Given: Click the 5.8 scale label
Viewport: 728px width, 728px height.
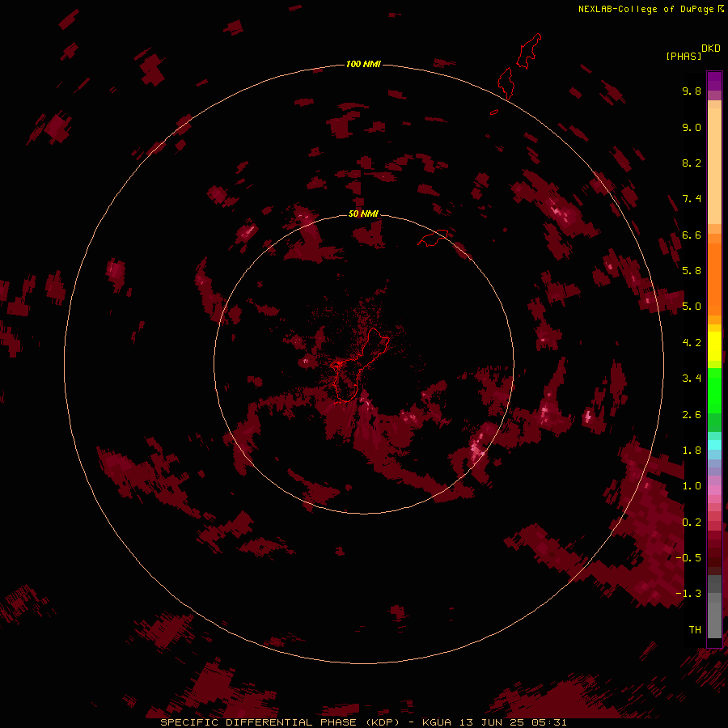Looking at the screenshot, I should (x=692, y=270).
